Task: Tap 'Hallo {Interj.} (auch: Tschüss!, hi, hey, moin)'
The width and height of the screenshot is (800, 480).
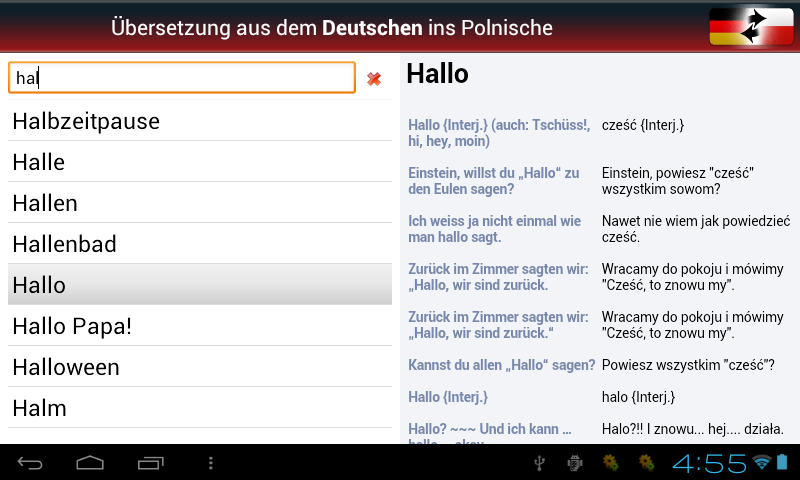Action: pyautogui.click(x=499, y=133)
